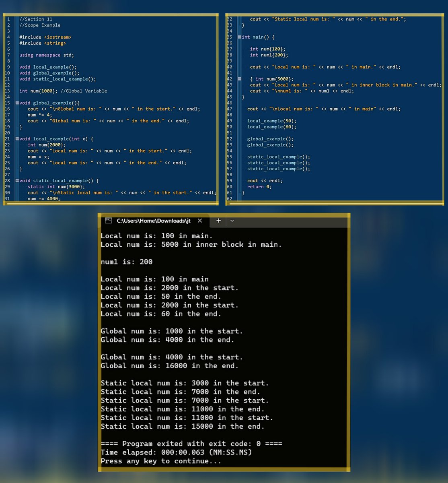The height and width of the screenshot is (483, 448).
Task: Click output 'Static local num is: 7000 in the start.'
Action: click(x=185, y=400)
